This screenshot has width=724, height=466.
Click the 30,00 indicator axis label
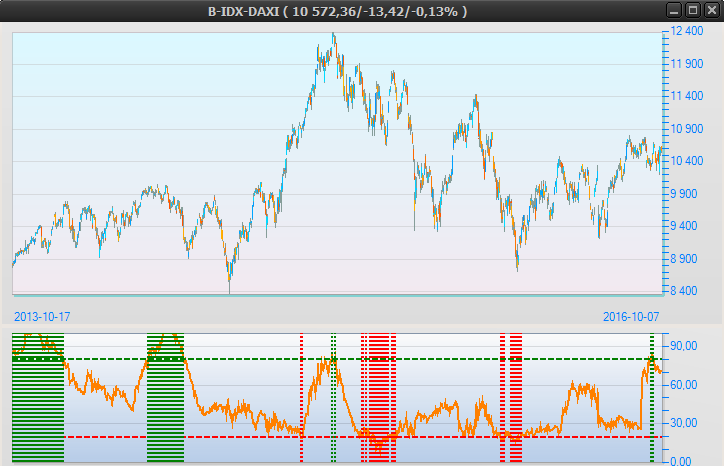pyautogui.click(x=684, y=423)
